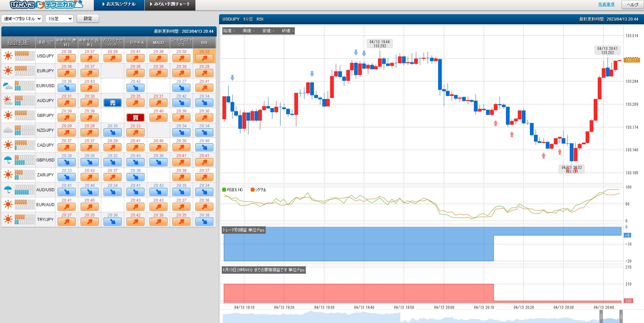Click the TRY/JPY sunny weather icon
Viewport: 644px width, 323px height.
pyautogui.click(x=8, y=219)
